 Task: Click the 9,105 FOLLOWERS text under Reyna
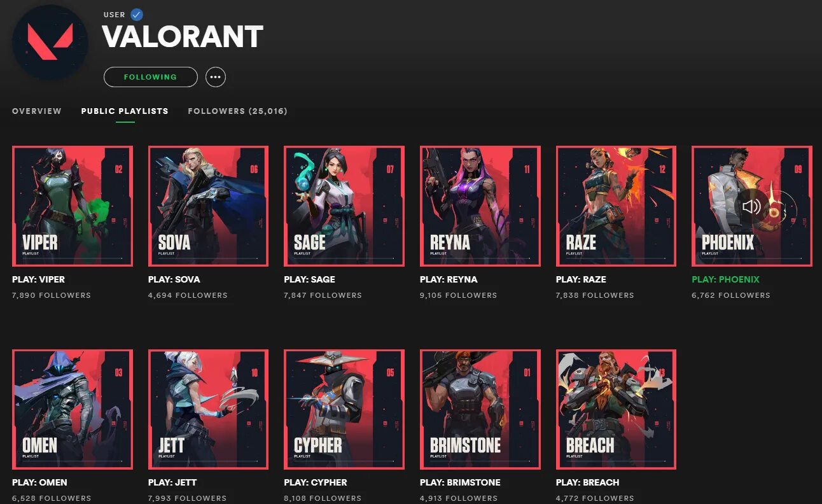pyautogui.click(x=459, y=295)
